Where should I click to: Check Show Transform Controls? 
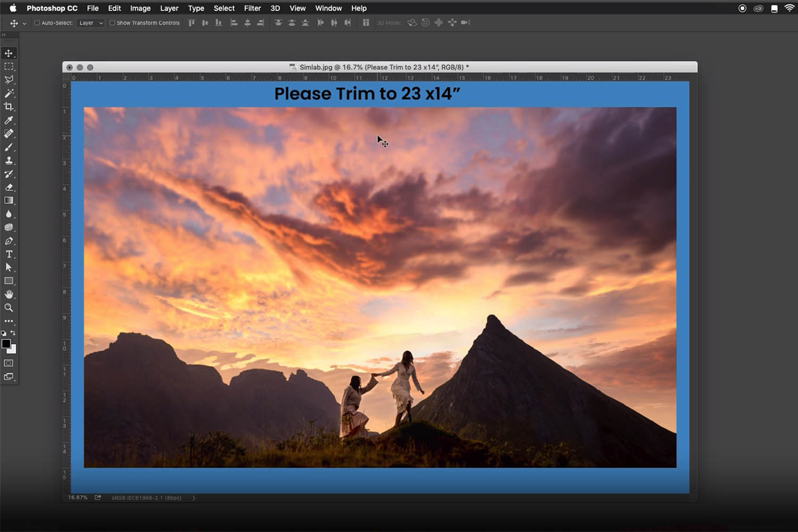click(112, 23)
